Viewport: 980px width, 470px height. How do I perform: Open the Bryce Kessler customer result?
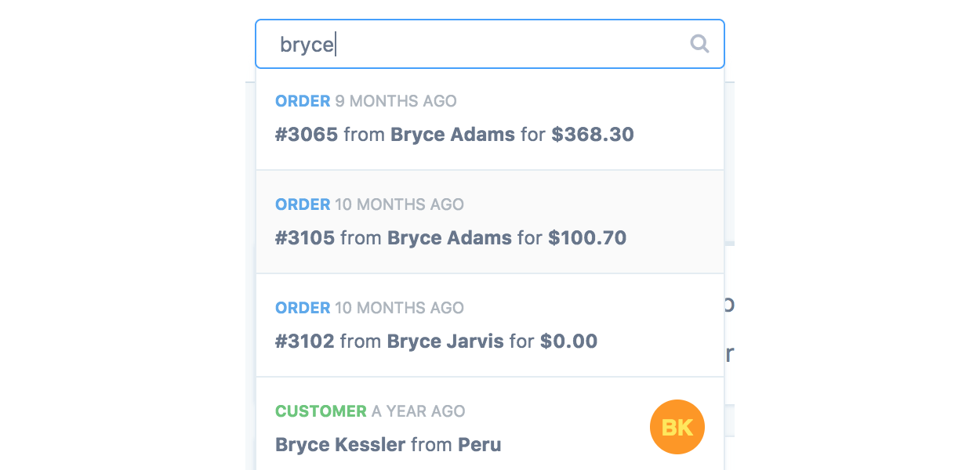coord(455,429)
